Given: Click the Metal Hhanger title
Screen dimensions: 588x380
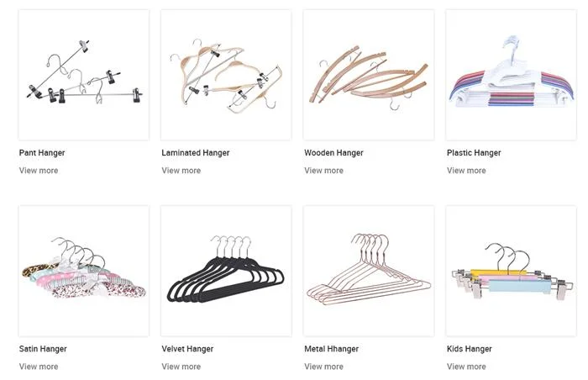Looking at the screenshot, I should click(x=332, y=349).
